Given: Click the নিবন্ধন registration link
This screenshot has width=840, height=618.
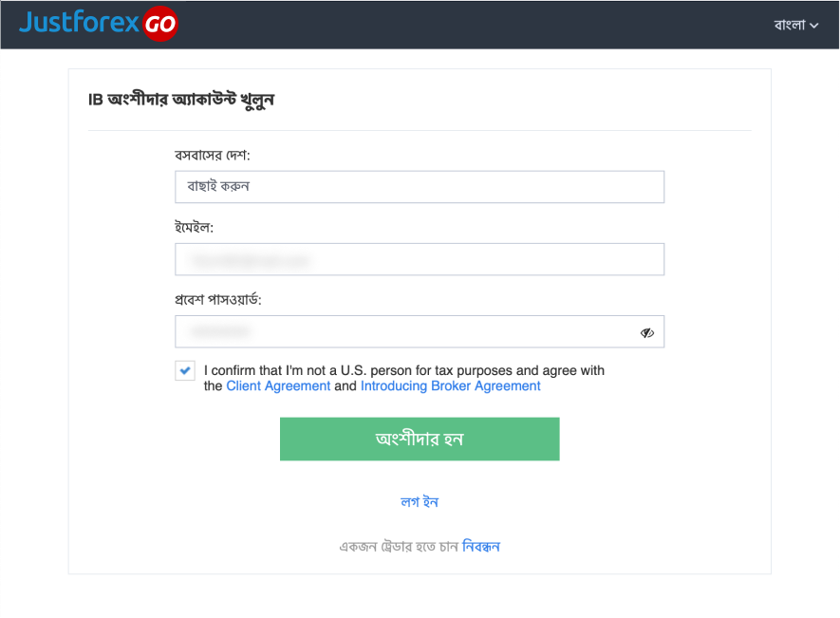Looking at the screenshot, I should point(481,546).
